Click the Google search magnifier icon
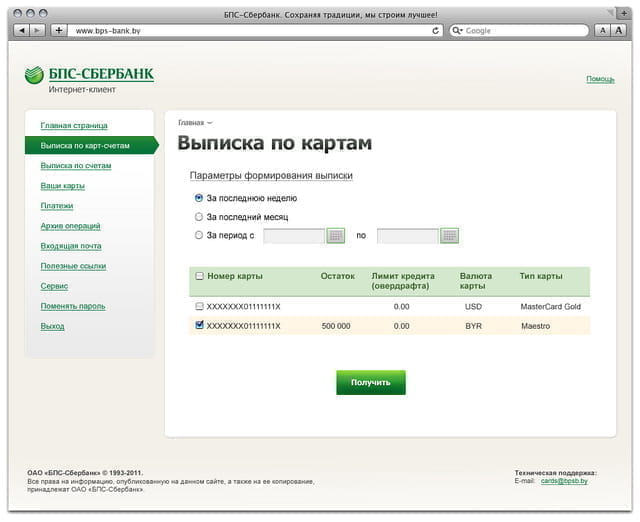 [x=457, y=31]
